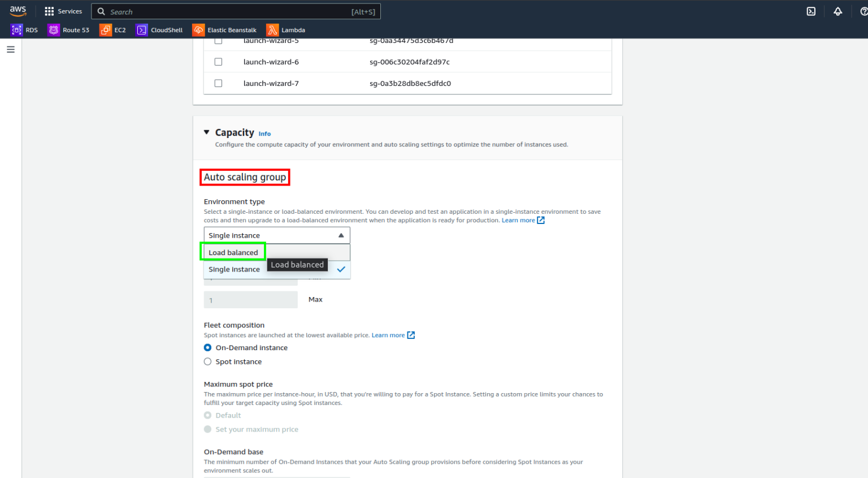The height and width of the screenshot is (478, 868).
Task: Expand the sidebar hamburger menu
Action: pyautogui.click(x=10, y=49)
